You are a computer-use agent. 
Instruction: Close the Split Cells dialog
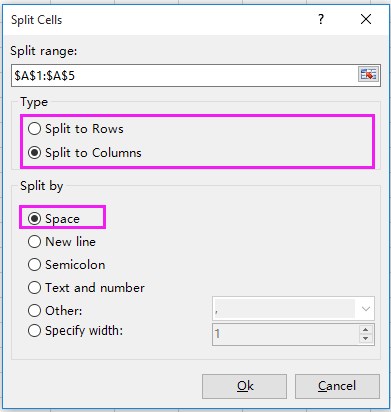366,19
